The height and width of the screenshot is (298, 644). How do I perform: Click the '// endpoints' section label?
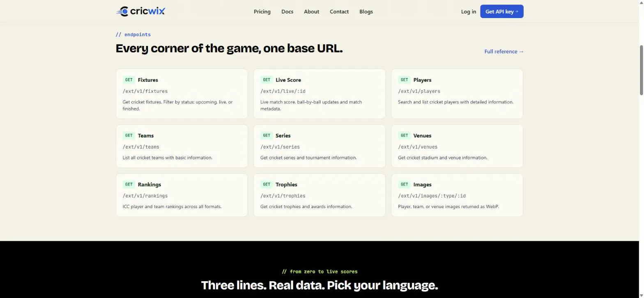pos(133,34)
